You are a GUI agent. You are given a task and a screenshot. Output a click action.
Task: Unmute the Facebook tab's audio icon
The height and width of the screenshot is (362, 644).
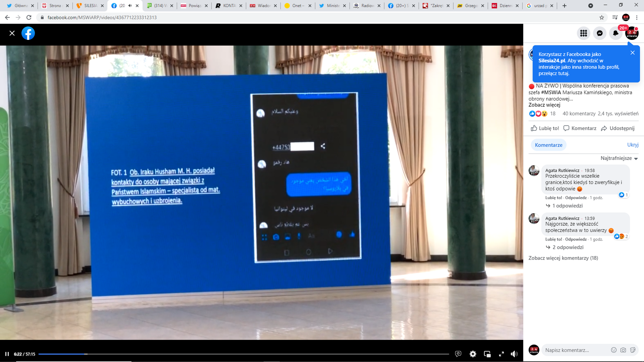[130, 6]
